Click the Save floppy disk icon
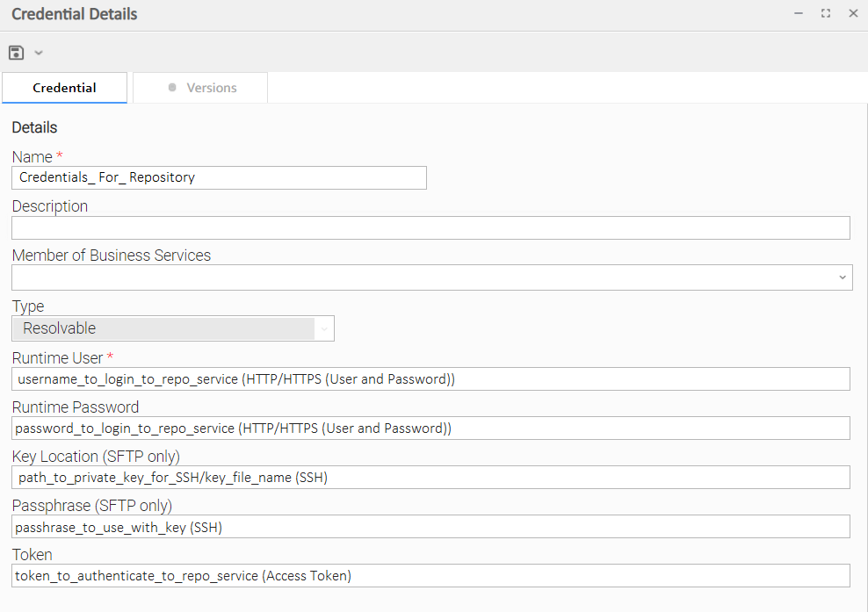Image resolution: width=868 pixels, height=612 pixels. [x=16, y=53]
